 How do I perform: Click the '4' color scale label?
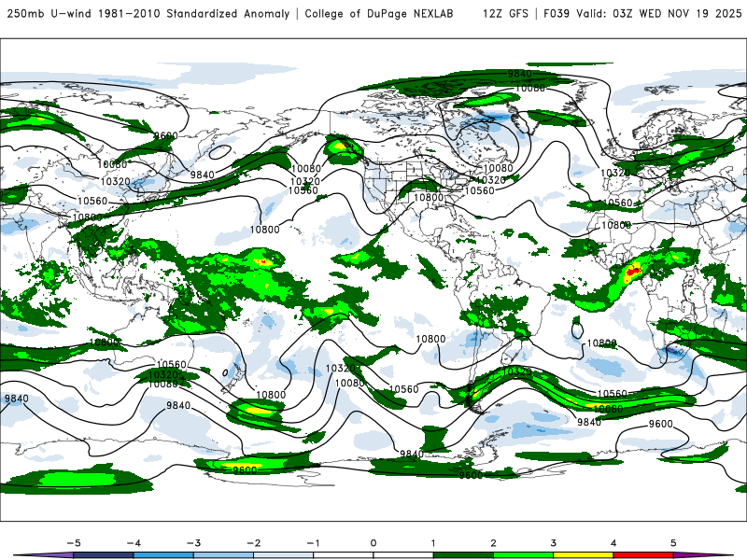click(x=613, y=543)
